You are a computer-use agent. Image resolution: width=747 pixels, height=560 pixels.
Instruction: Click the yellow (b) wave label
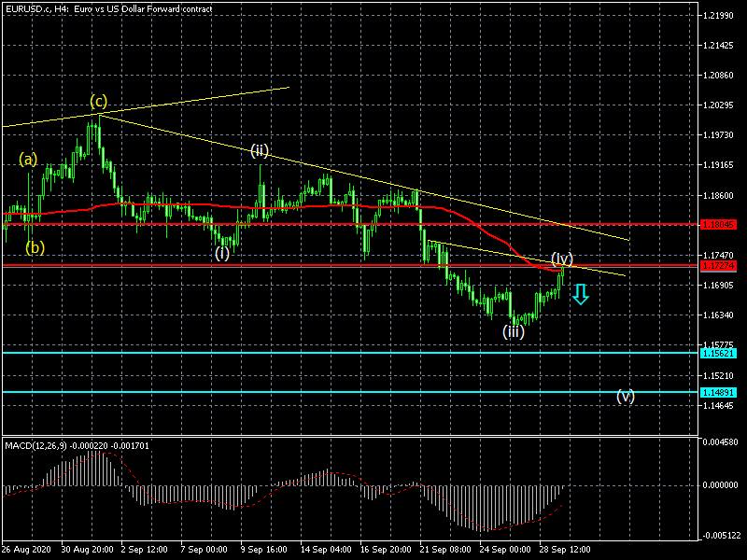tap(35, 247)
